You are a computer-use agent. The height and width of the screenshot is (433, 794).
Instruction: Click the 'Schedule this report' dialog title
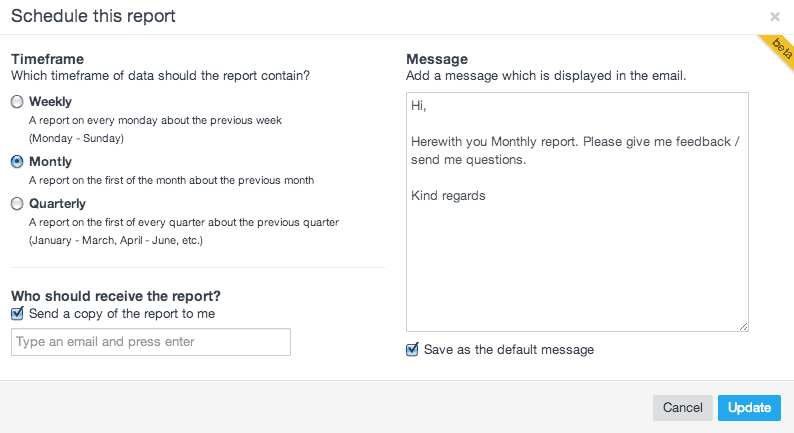[93, 16]
